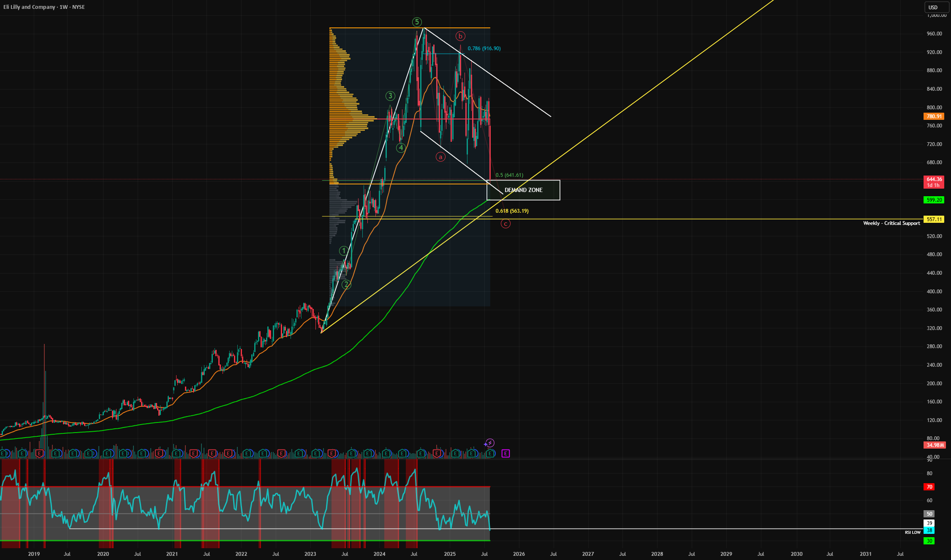Select the circled green wave 3 label
Viewport: 951px width, 560px height.
click(390, 96)
